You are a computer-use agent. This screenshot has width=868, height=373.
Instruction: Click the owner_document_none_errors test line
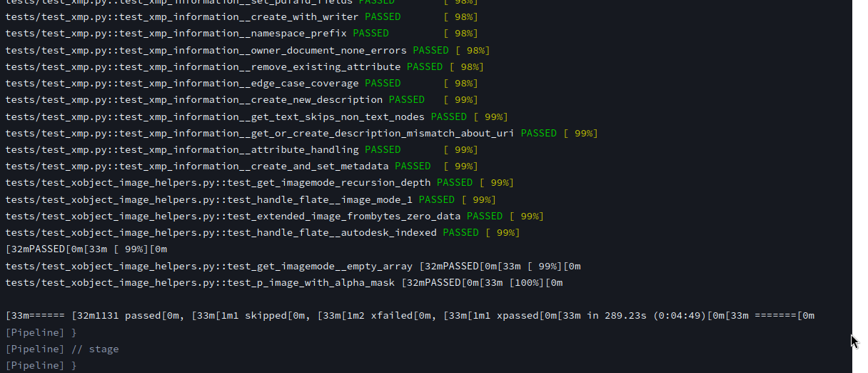(x=247, y=51)
